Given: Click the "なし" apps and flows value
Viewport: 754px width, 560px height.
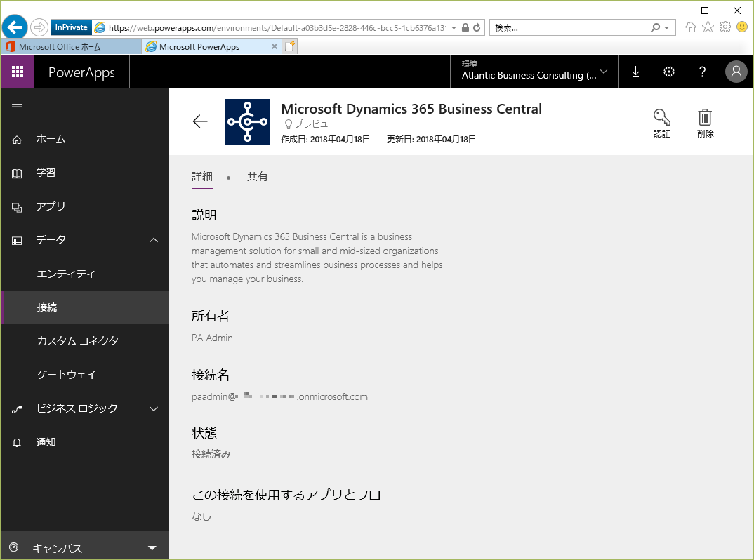Looking at the screenshot, I should tap(201, 516).
